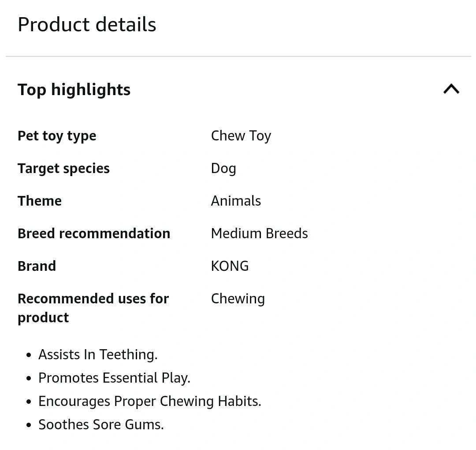The image size is (476, 450).
Task: Click the KONG brand value
Action: pyautogui.click(x=230, y=266)
